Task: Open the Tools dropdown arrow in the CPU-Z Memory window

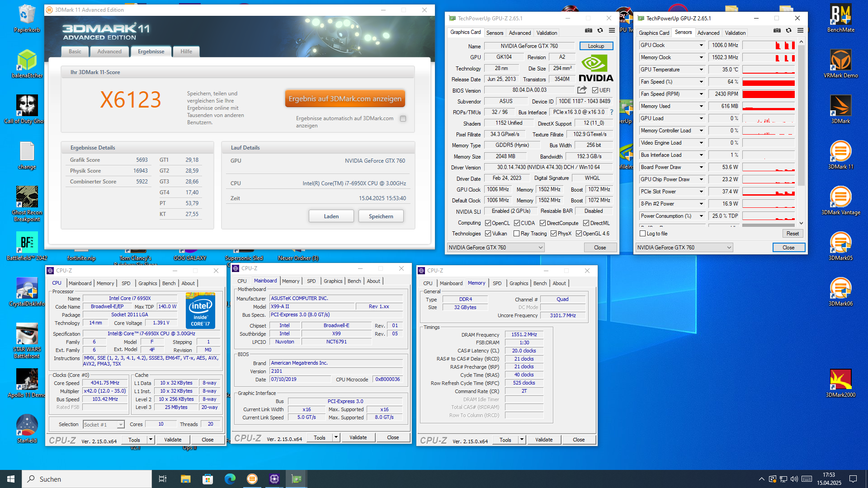Action: (x=522, y=440)
